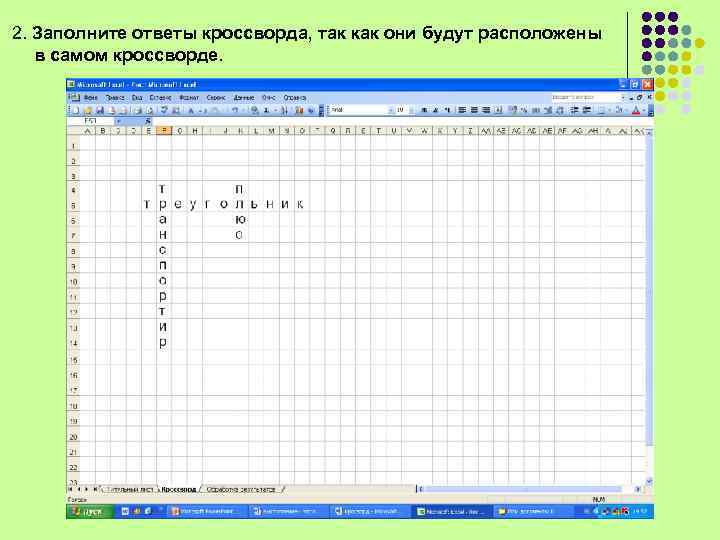Open the font name dropdown

point(391,110)
